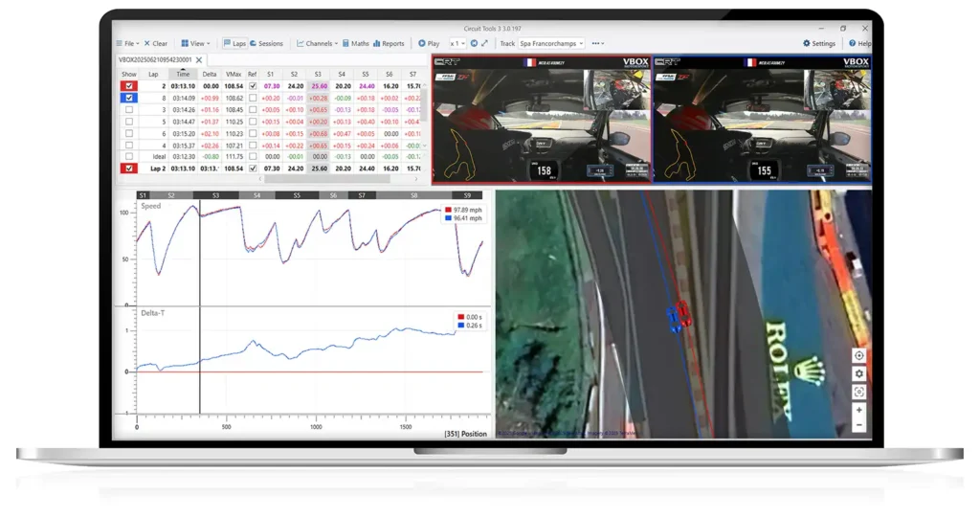This screenshot has height=518, width=980.
Task: Click Ideal lap time 03:12.30
Action: coord(184,156)
